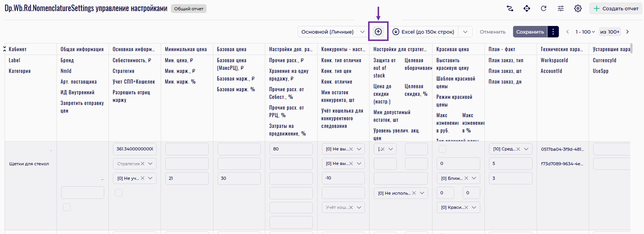Screen dimensions: 644x234
Task: Expand Excel export options arrow
Action: [x=465, y=32]
